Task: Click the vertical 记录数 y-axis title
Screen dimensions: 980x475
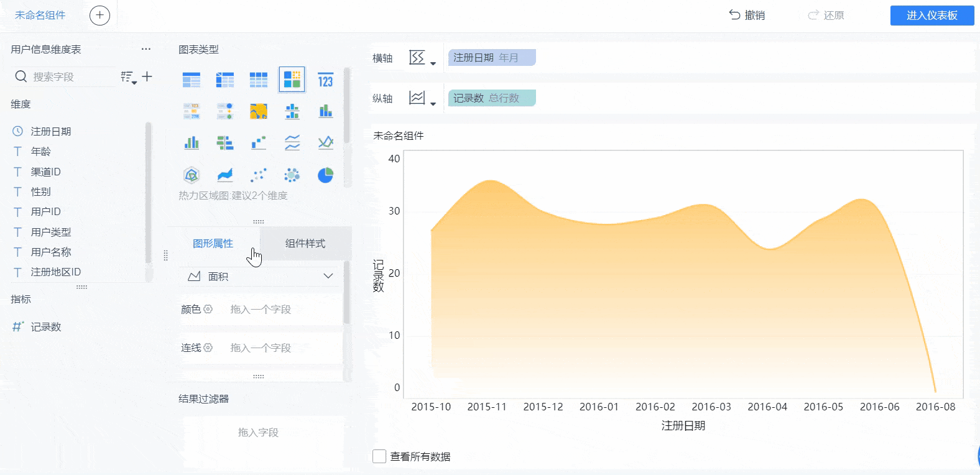Action: [x=378, y=275]
